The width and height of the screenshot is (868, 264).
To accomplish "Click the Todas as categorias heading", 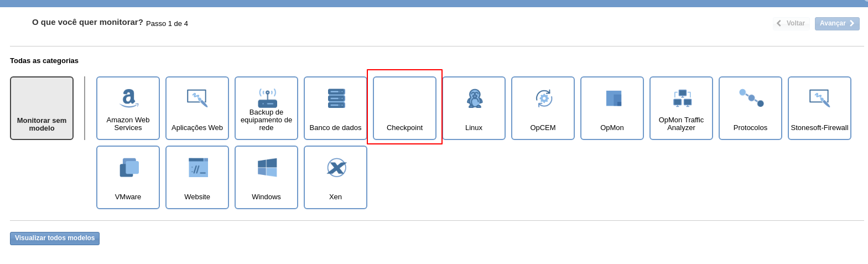I will 44,61.
